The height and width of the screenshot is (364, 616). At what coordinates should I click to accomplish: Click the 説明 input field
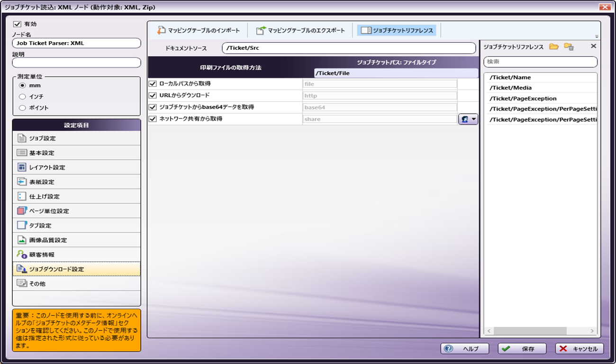(77, 63)
